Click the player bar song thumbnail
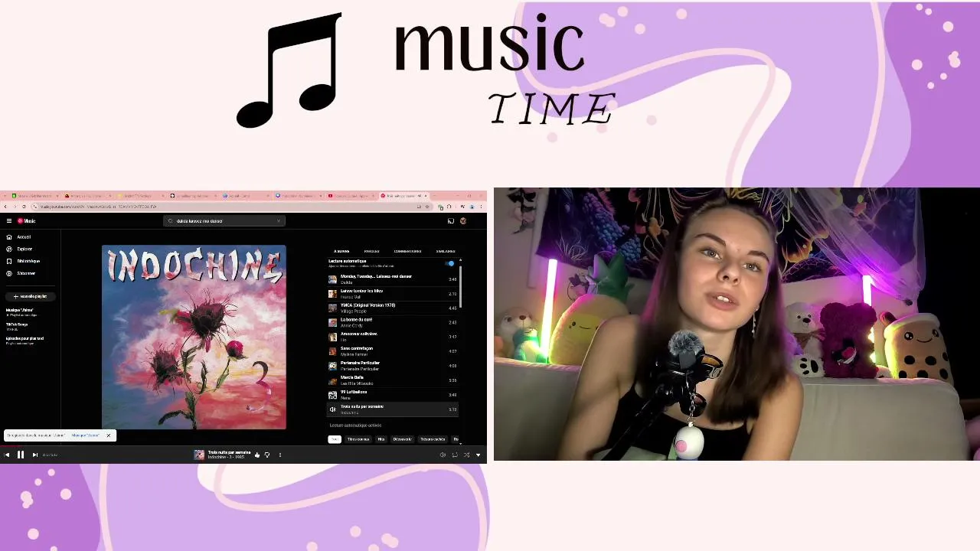 click(x=199, y=455)
